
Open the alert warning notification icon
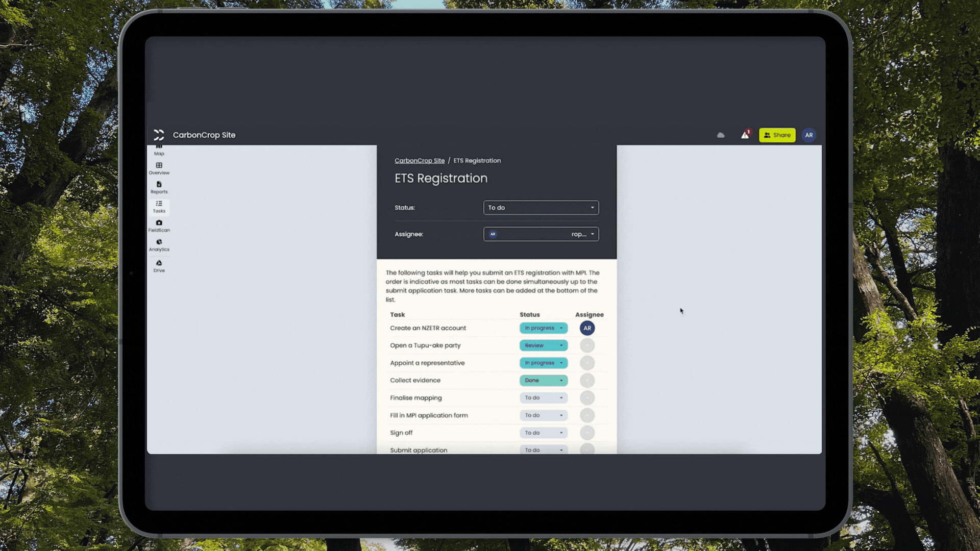tap(745, 135)
